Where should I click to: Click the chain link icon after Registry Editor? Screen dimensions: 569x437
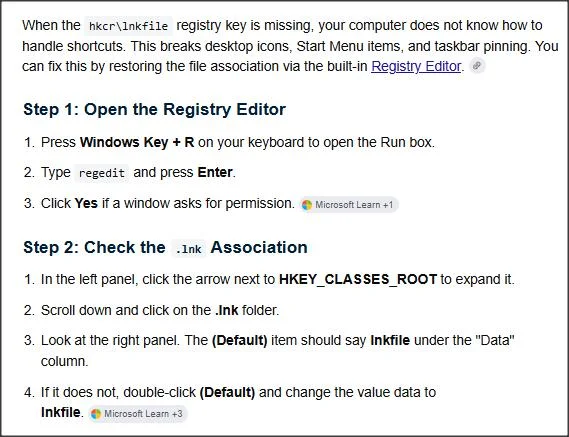pyautogui.click(x=477, y=66)
